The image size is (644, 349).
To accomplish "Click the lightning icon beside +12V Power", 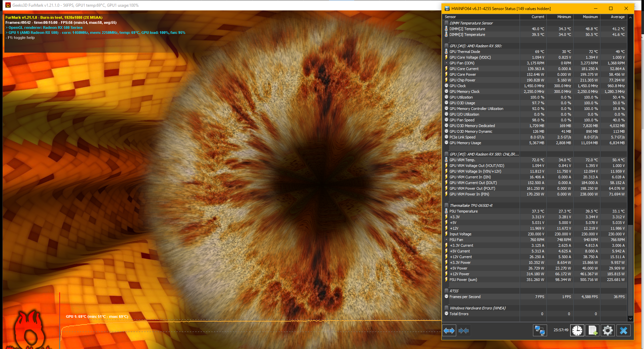I will (x=446, y=274).
